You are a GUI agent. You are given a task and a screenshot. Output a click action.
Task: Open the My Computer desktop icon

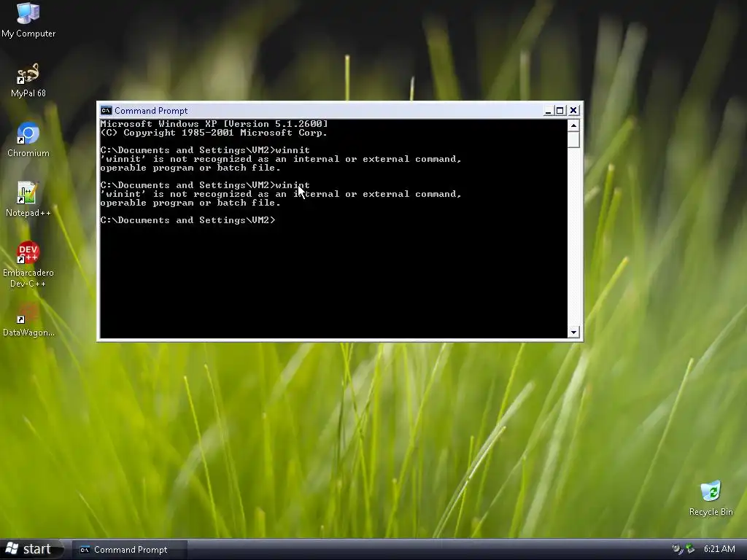click(28, 20)
